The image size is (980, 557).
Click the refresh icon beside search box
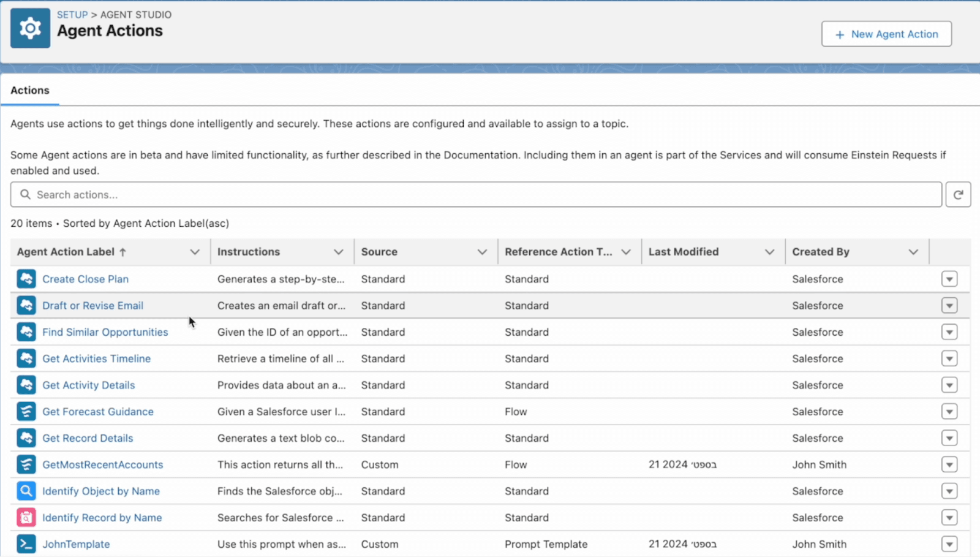click(x=958, y=195)
